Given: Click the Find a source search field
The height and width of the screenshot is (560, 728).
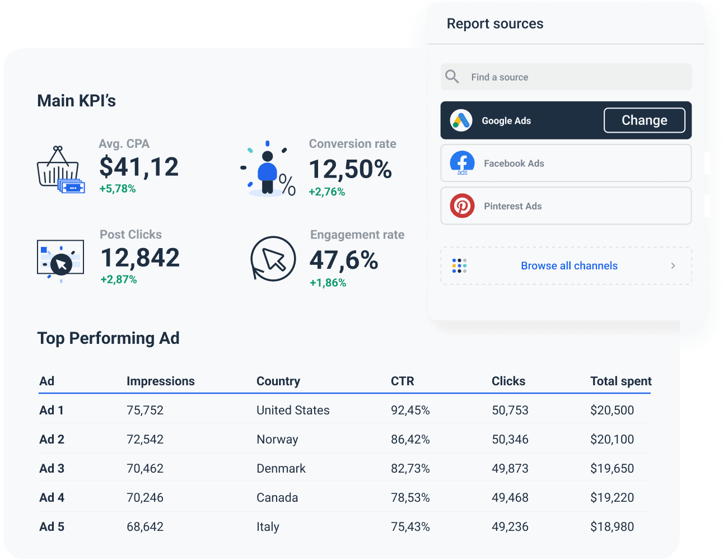Looking at the screenshot, I should coord(566,77).
